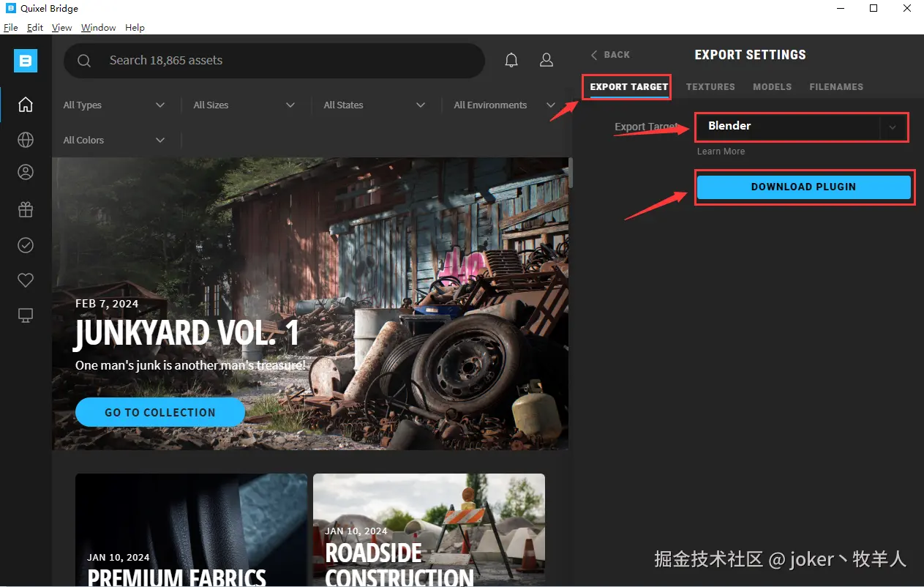Expand the All Sizes filter

pyautogui.click(x=244, y=105)
